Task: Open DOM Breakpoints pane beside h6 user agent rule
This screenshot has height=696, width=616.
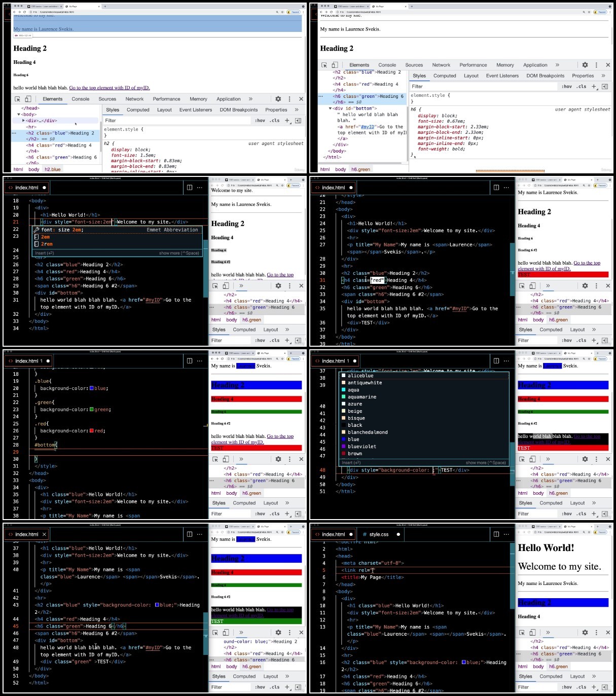Action: click(545, 76)
